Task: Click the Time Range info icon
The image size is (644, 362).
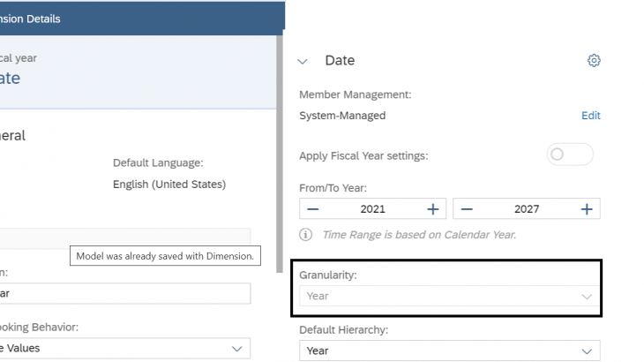Action: coord(306,235)
